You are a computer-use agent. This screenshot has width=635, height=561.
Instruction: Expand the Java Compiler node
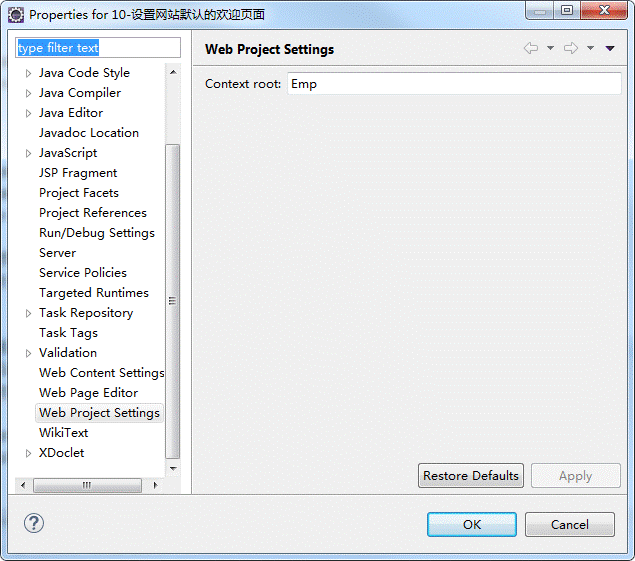click(28, 94)
